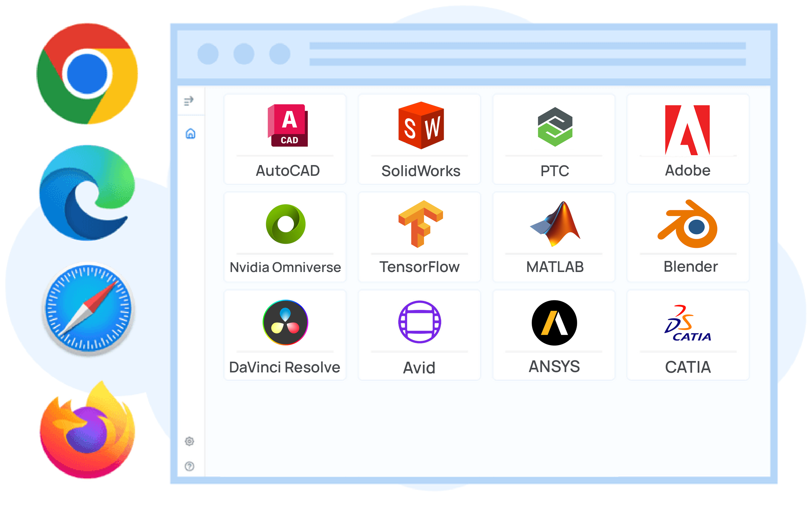Go to the sidebar Home icon

191,134
